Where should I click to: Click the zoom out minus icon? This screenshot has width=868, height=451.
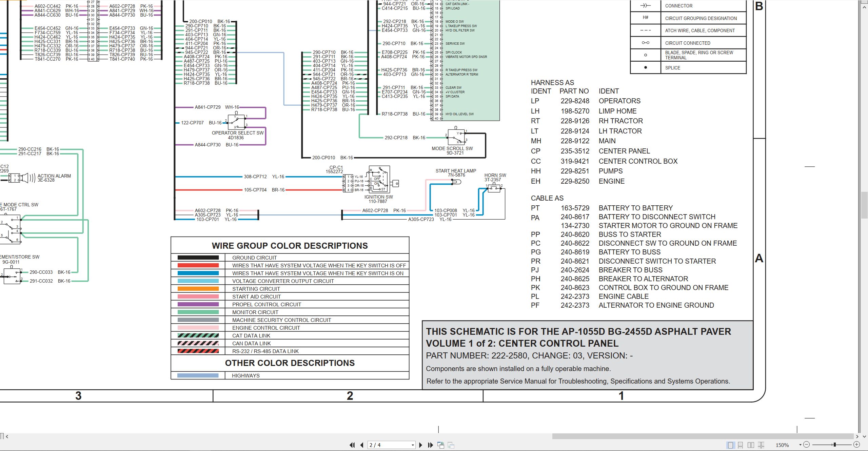tap(807, 445)
